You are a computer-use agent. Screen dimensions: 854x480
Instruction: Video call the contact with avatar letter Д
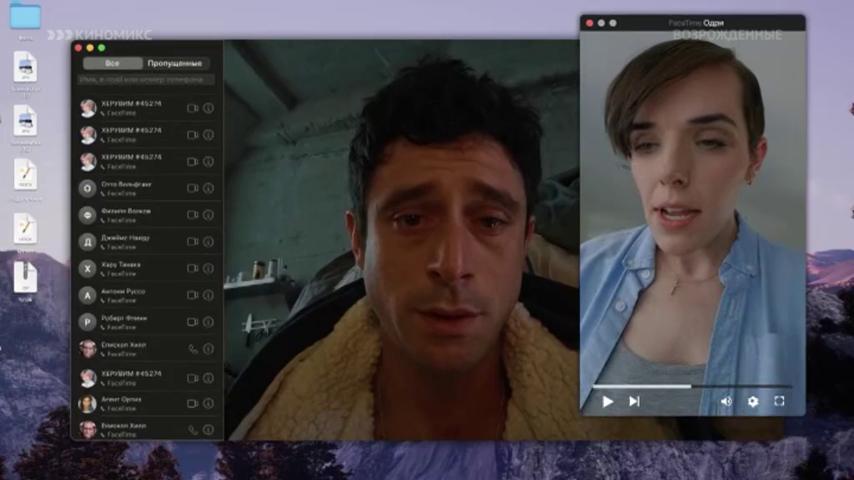192,242
